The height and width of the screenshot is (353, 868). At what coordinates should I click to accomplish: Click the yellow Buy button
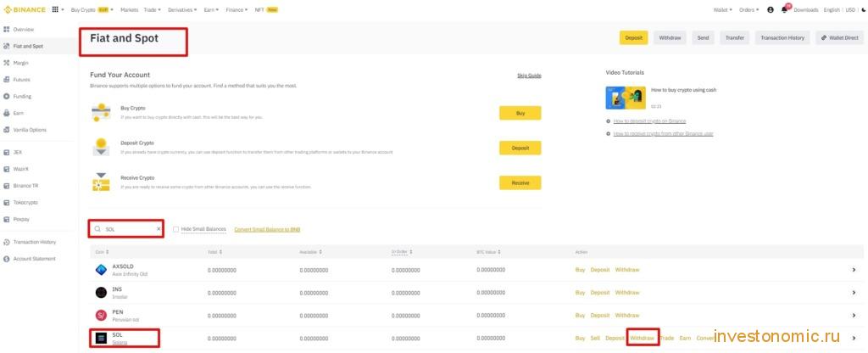(x=520, y=113)
